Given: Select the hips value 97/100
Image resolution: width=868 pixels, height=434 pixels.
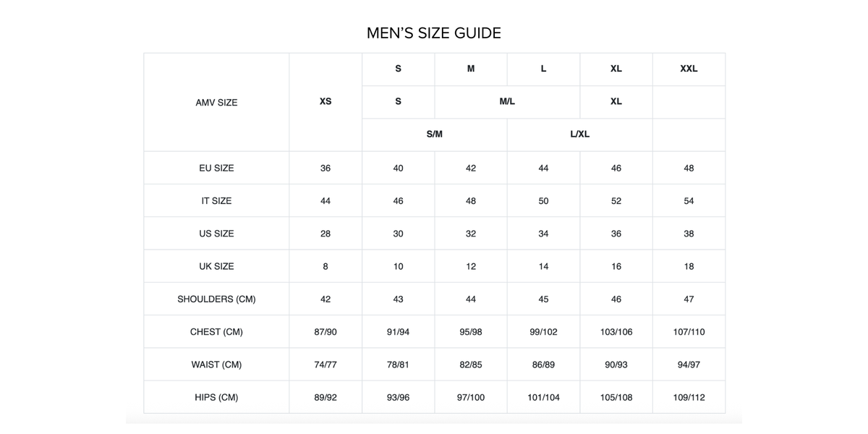Looking at the screenshot, I should (x=471, y=398).
